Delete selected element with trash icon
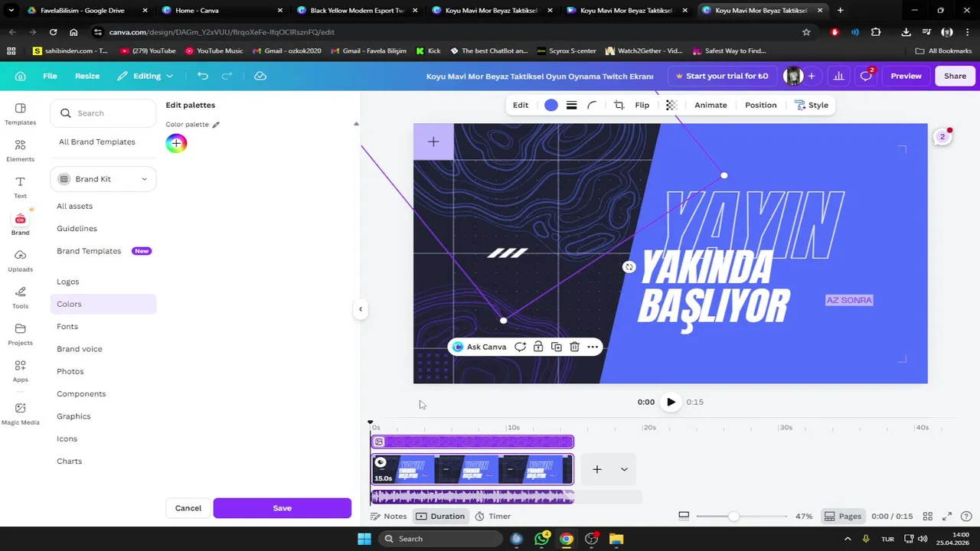980x551 pixels. (x=574, y=347)
